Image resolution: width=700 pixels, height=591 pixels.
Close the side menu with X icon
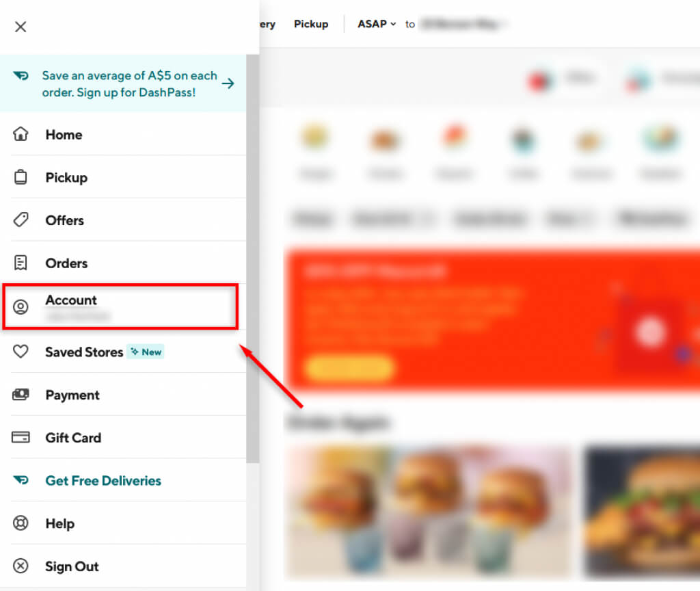tap(21, 27)
